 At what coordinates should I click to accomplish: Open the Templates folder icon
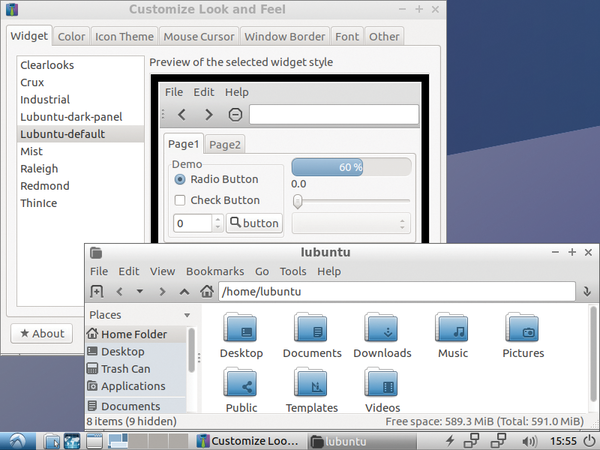click(311, 382)
